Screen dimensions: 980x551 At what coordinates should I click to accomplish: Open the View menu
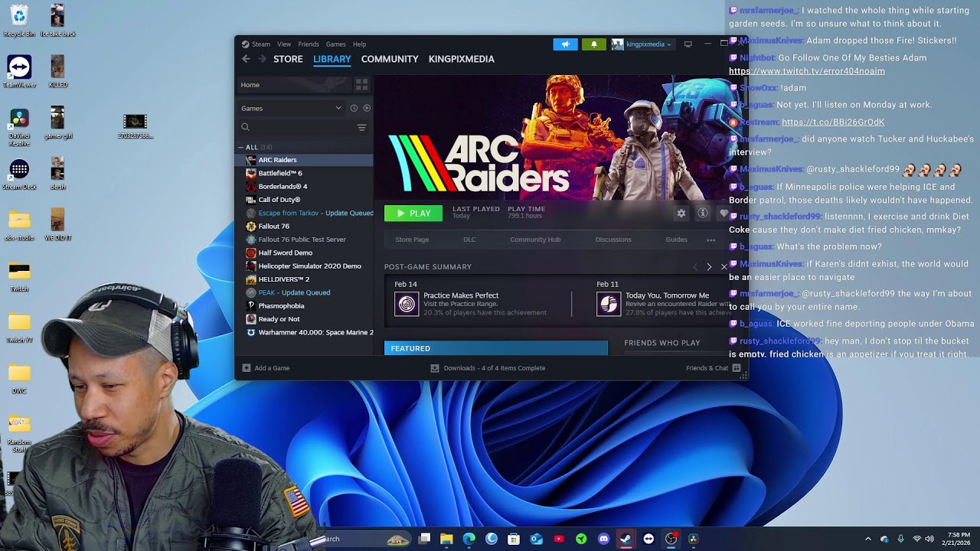point(284,44)
